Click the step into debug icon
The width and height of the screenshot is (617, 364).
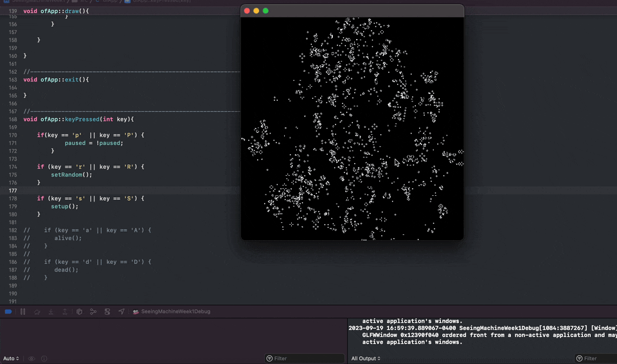[51, 311]
